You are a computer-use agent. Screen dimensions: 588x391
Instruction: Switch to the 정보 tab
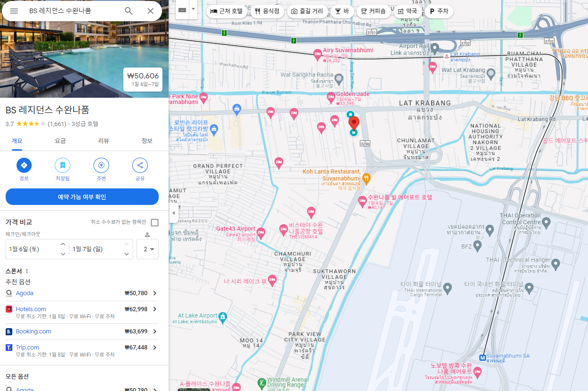147,141
